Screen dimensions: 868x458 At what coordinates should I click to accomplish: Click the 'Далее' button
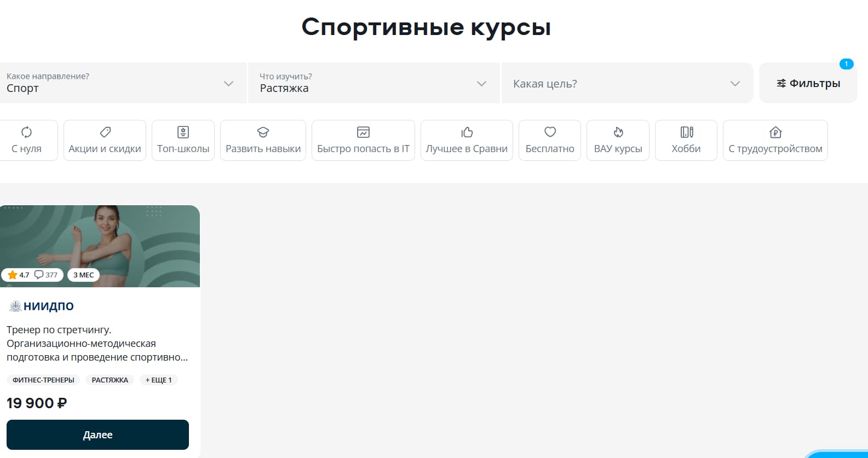click(97, 434)
